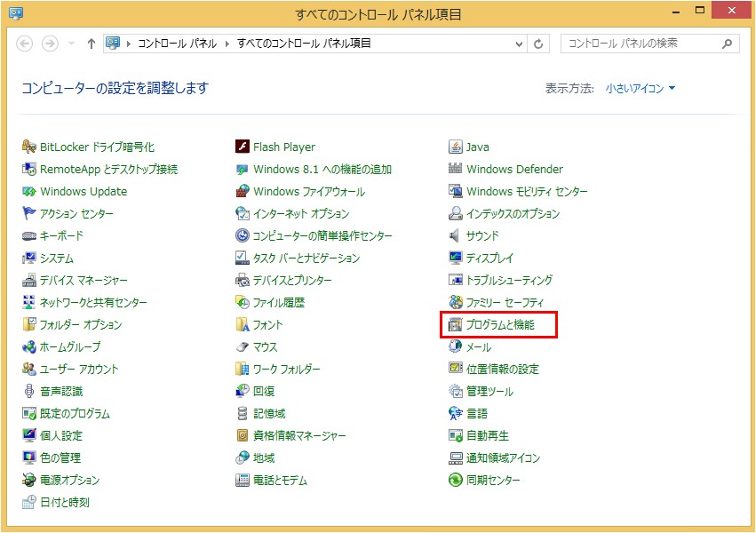Click the search magnifier icon
Screen dimensions: 756x533
click(x=727, y=44)
